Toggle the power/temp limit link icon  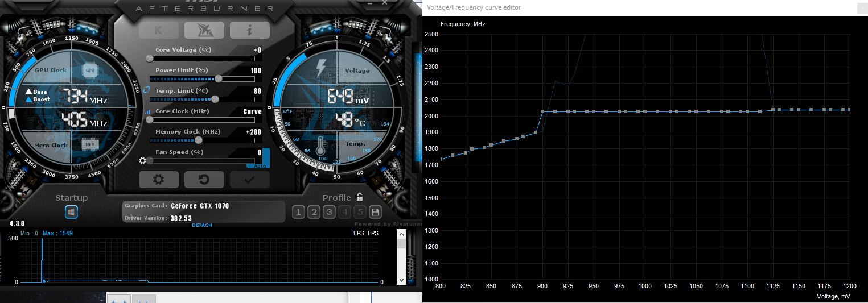[x=146, y=89]
